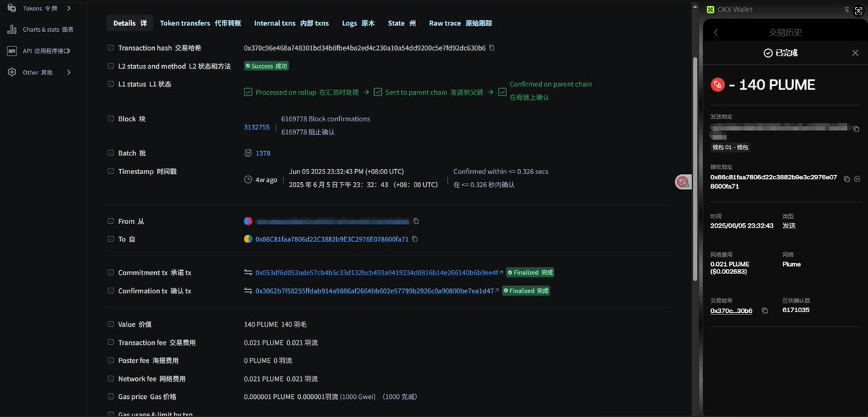Copy the From address

click(x=416, y=222)
